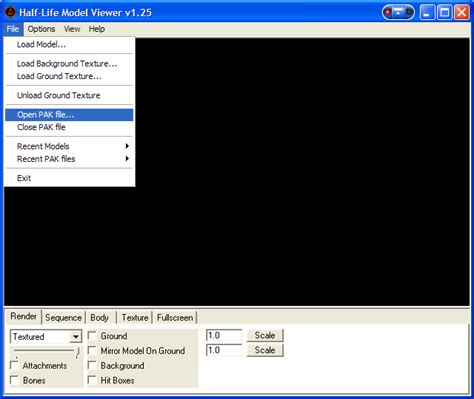This screenshot has height=399, width=474.
Task: Expand the Recent PAK files submenu
Action: pyautogui.click(x=69, y=159)
